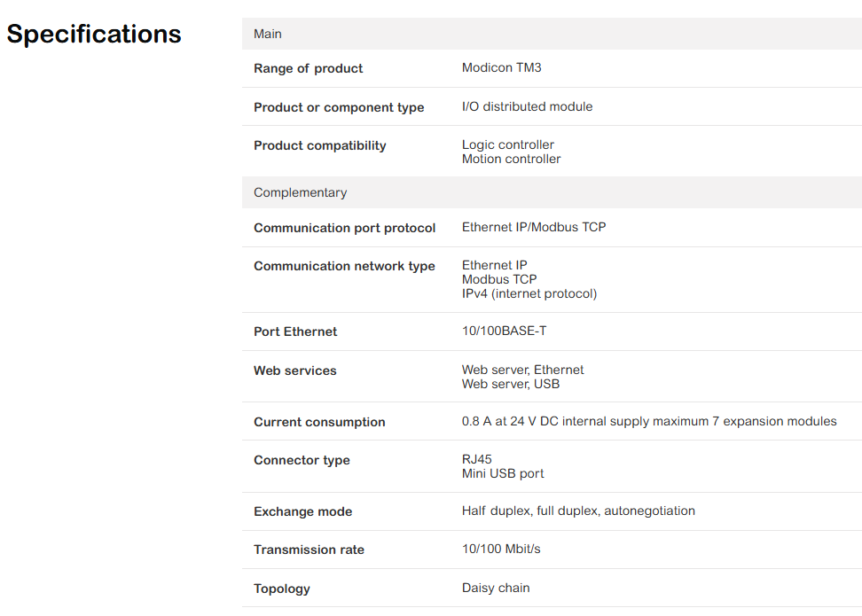Select the Communication port protocol label
The width and height of the screenshot is (862, 616).
[x=344, y=228]
